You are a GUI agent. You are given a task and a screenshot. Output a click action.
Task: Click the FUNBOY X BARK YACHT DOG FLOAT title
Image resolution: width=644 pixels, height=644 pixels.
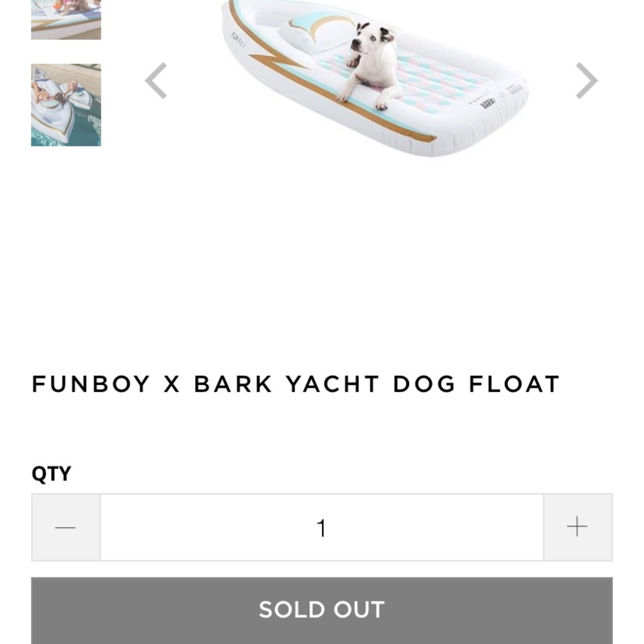(296, 384)
